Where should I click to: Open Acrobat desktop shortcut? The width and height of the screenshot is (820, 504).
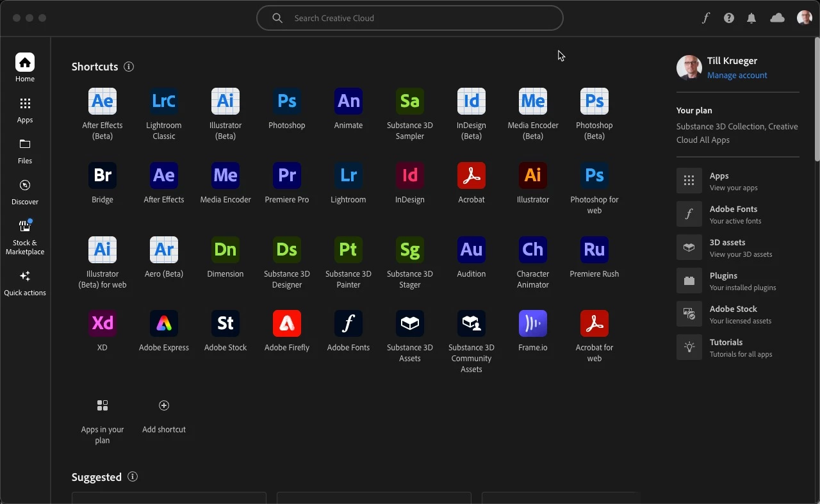[471, 175]
